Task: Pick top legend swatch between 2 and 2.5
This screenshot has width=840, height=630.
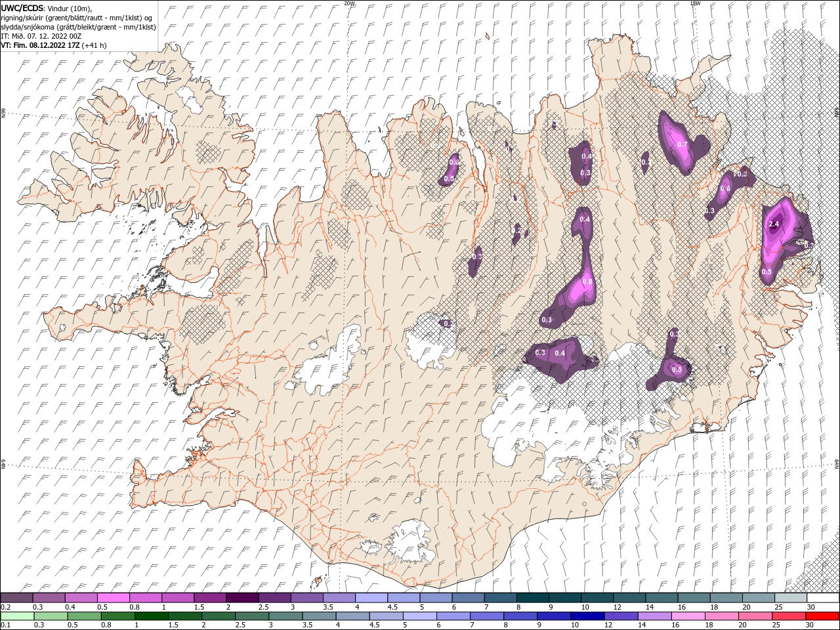Action: coord(242,598)
